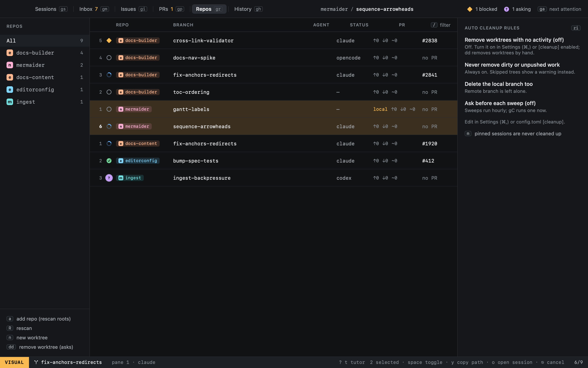Click the opencode agent cell
The height and width of the screenshot is (368, 588).
(349, 58)
